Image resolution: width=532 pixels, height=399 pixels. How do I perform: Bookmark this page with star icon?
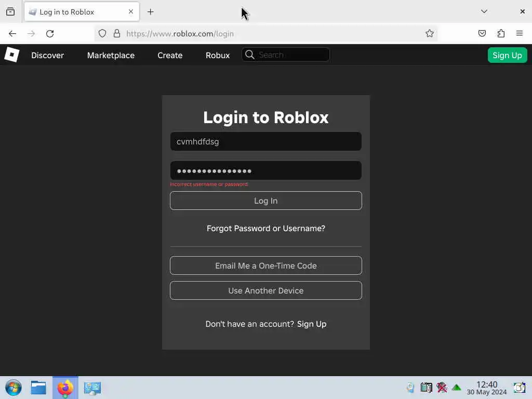(x=430, y=33)
